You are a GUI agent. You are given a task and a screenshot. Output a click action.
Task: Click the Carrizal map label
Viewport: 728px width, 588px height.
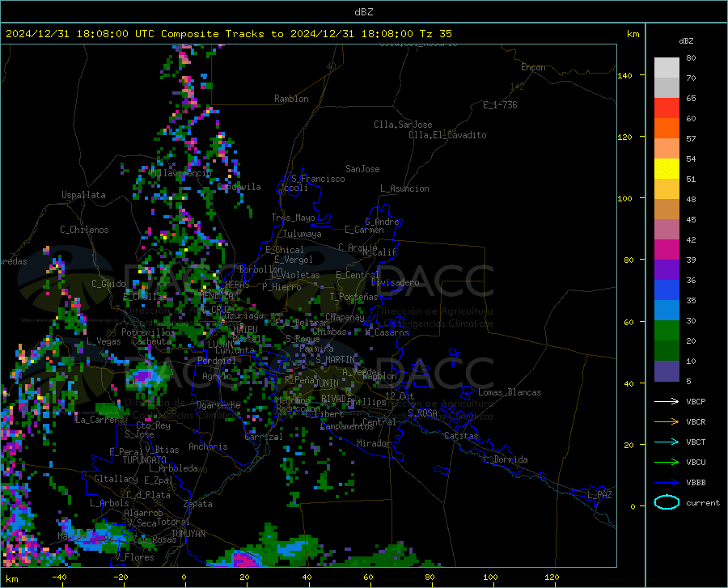pos(263,437)
